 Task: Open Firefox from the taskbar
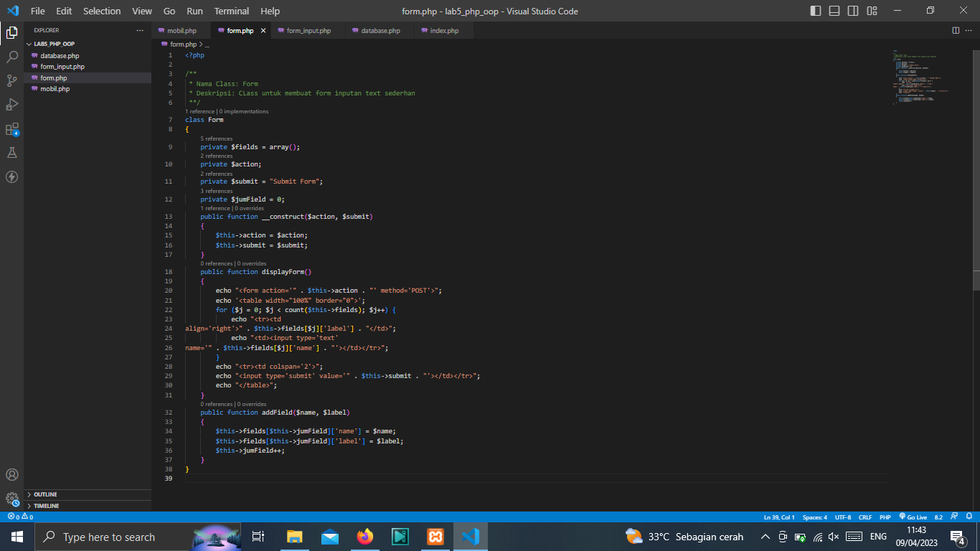(x=364, y=536)
